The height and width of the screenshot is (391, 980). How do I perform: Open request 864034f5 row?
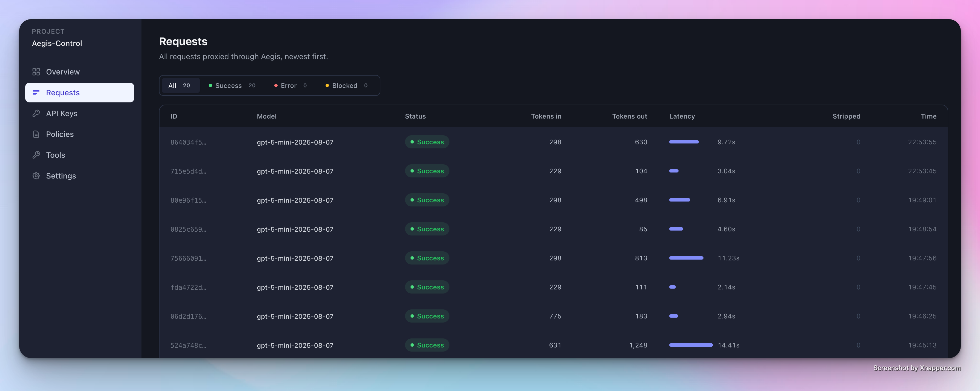point(188,142)
